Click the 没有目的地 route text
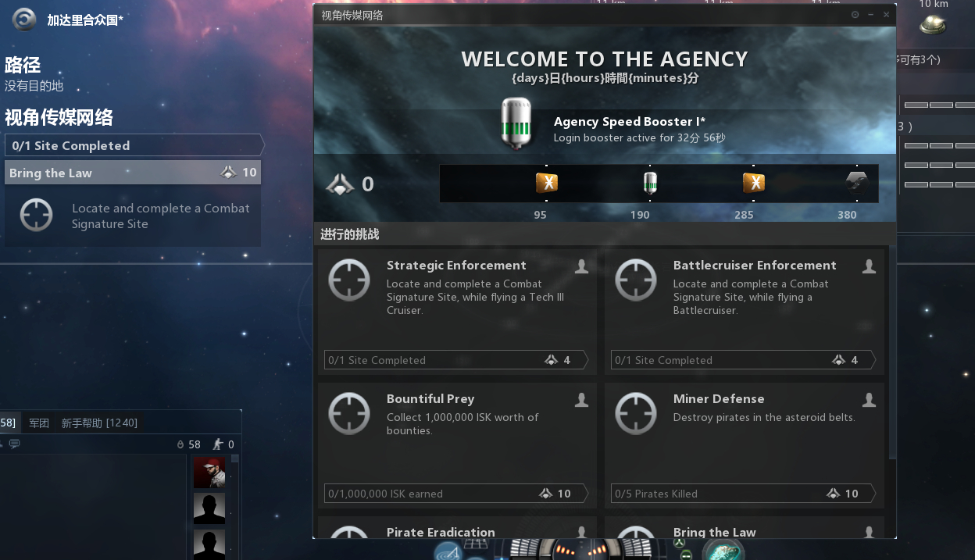The height and width of the screenshot is (560, 975). pyautogui.click(x=34, y=87)
